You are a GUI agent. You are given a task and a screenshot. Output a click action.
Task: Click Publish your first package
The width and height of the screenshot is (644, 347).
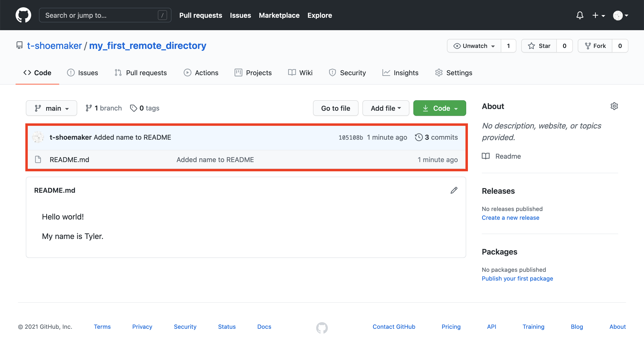517,278
